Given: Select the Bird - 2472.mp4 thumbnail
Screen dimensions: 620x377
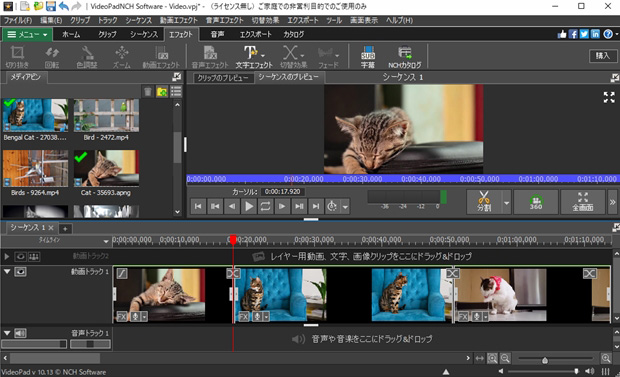Looking at the screenshot, I should [106, 116].
